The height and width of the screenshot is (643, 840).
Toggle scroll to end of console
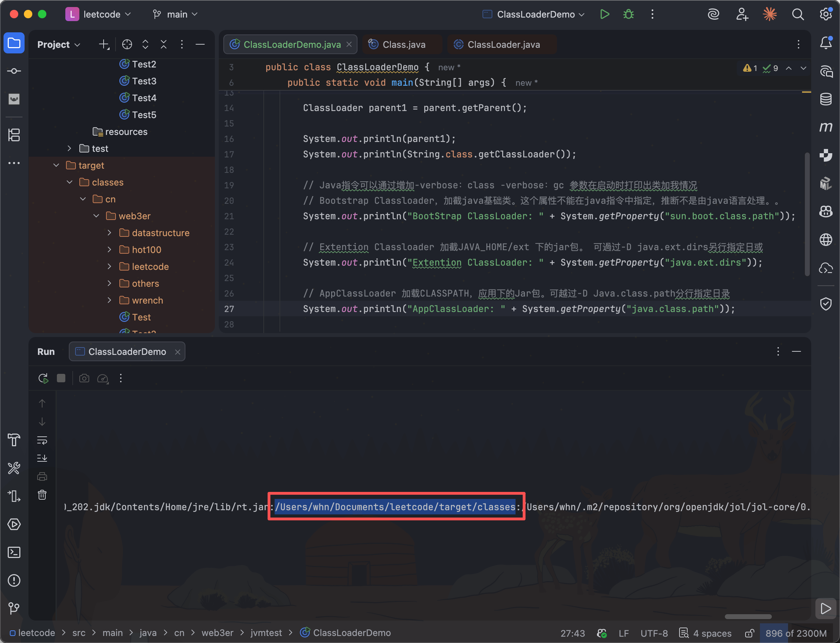[42, 458]
